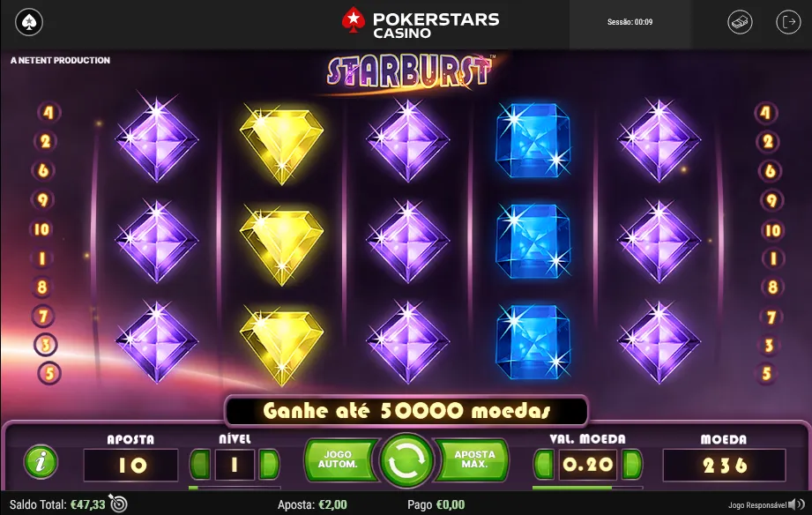
Task: Click the Jogo Autom. autoplay button
Action: 339,460
